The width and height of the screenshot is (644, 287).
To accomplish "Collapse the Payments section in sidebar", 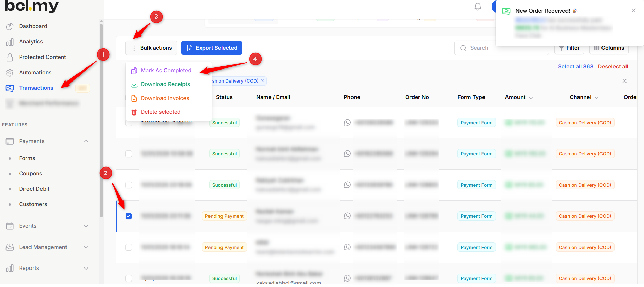I will pos(86,141).
